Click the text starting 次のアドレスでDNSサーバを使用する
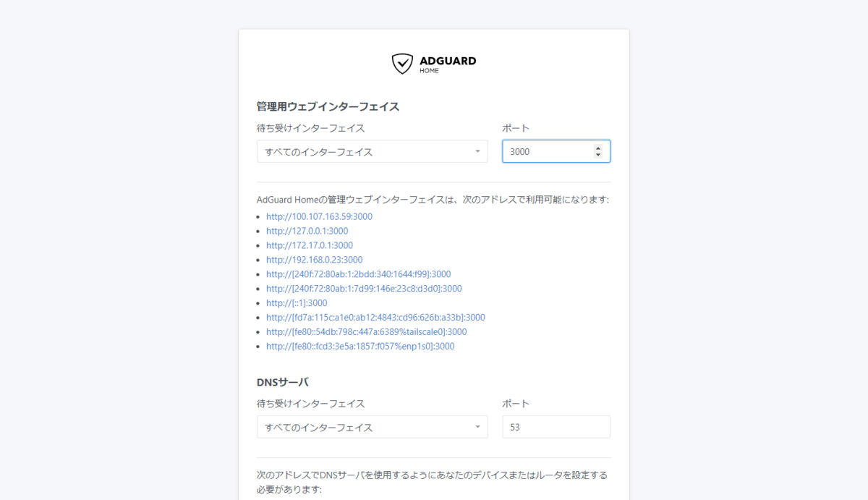This screenshot has width=868, height=500. [x=432, y=483]
